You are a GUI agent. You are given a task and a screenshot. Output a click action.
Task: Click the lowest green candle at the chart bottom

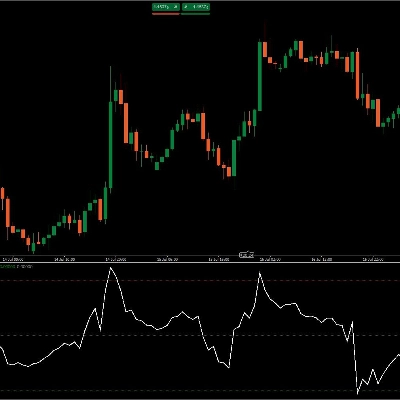(x=33, y=247)
